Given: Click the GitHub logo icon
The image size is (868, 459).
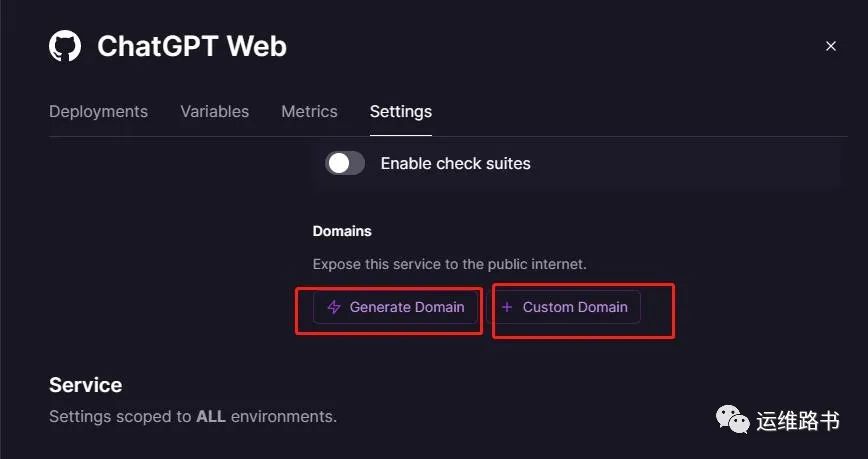Looking at the screenshot, I should (65, 46).
